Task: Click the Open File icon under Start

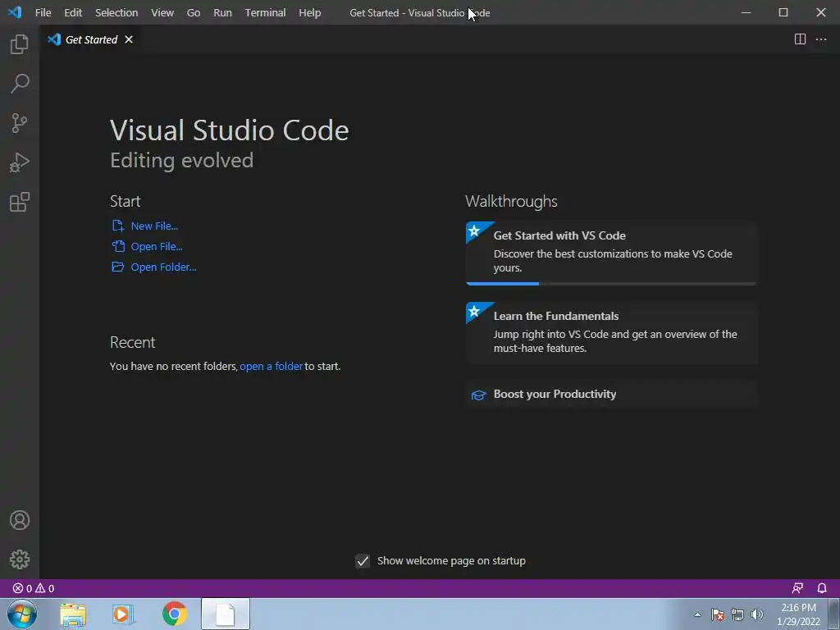Action: pos(117,246)
